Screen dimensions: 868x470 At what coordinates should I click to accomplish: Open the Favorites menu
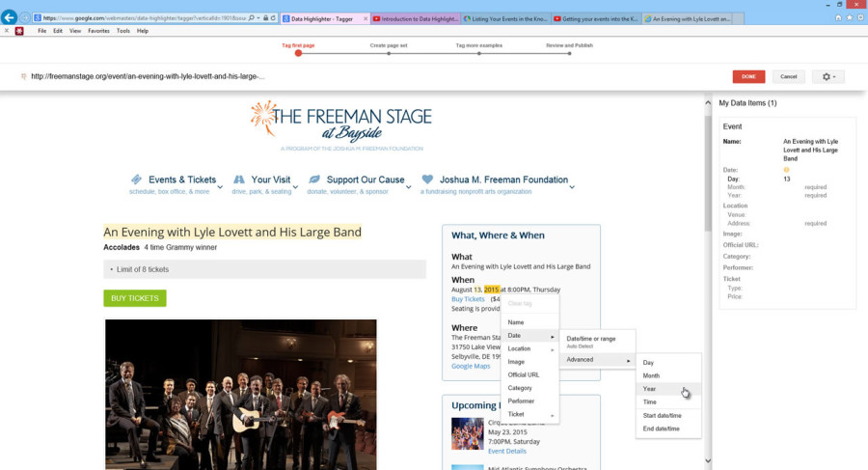click(x=98, y=31)
